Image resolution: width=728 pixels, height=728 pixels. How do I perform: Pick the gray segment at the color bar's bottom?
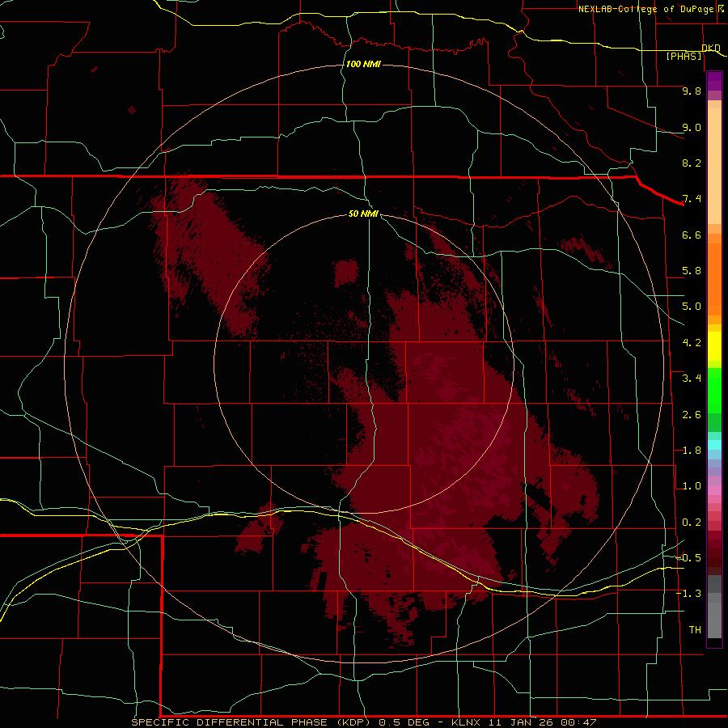pyautogui.click(x=714, y=617)
